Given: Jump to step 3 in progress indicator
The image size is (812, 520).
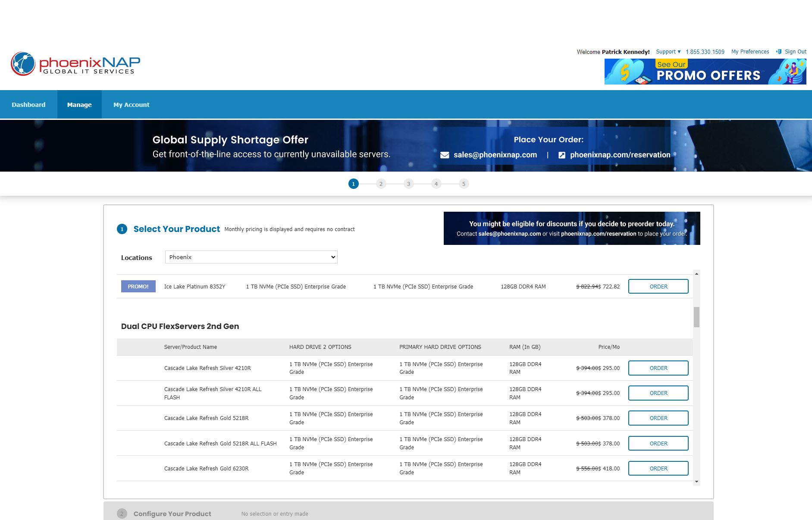Looking at the screenshot, I should pos(408,184).
